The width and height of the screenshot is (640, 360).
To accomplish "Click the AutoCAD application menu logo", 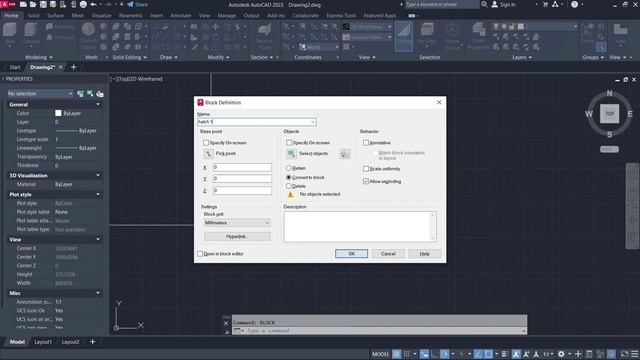I will point(8,4).
